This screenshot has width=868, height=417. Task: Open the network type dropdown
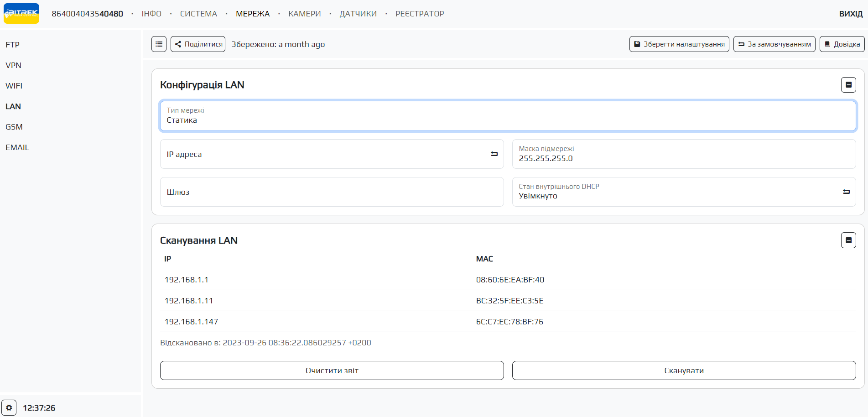pyautogui.click(x=508, y=116)
